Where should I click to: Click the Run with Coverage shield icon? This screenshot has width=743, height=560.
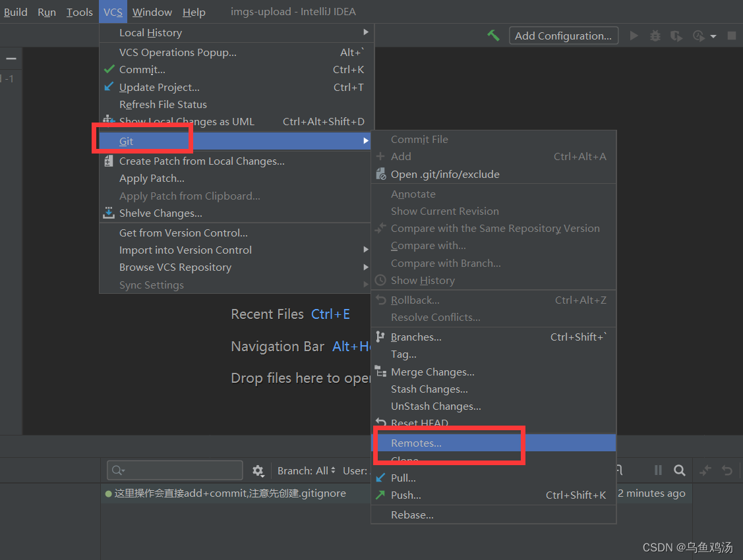tap(676, 36)
